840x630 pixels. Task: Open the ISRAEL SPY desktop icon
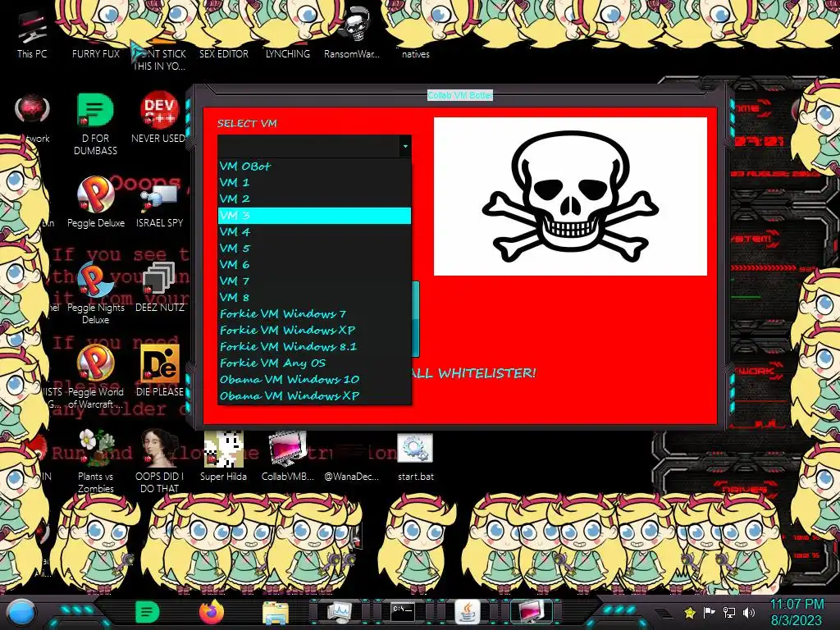(x=159, y=204)
